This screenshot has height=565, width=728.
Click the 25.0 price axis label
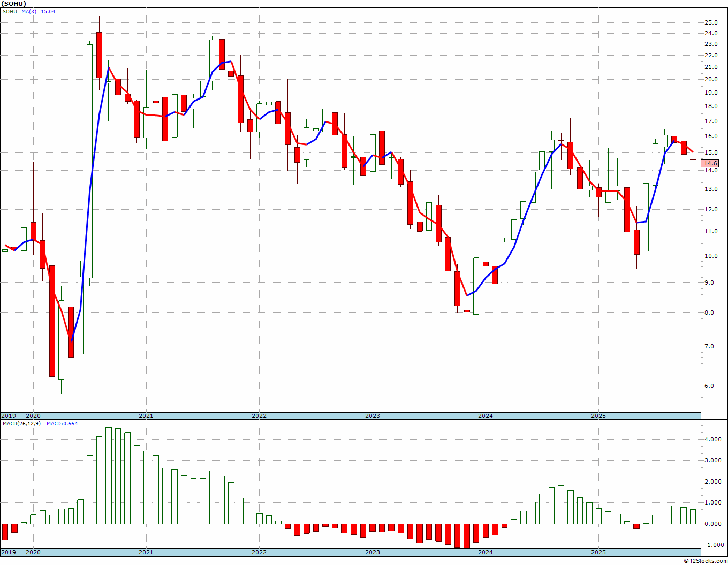point(711,22)
